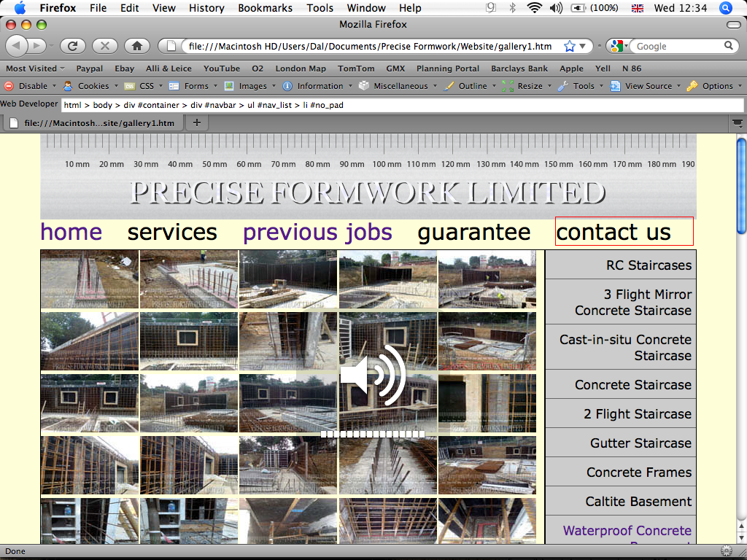Viewport: 747px width, 560px height.
Task: Bookmark this page with the star icon
Action: click(569, 46)
